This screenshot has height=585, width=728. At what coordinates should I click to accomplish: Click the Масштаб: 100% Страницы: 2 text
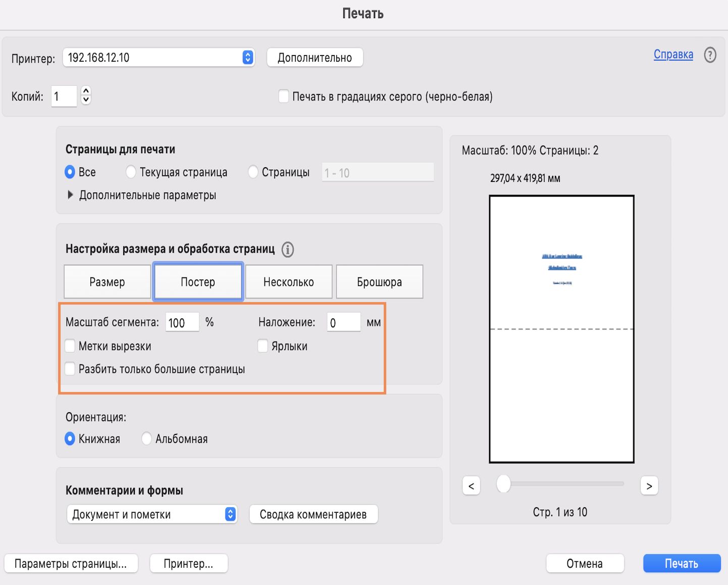click(x=530, y=151)
